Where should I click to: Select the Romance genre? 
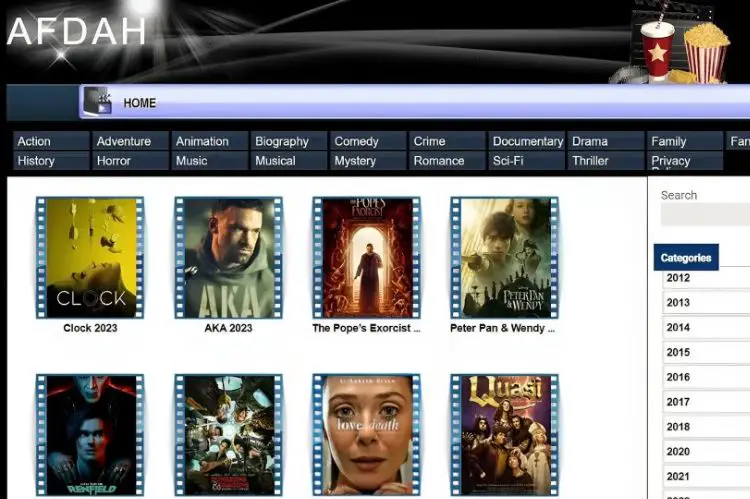[x=447, y=161]
